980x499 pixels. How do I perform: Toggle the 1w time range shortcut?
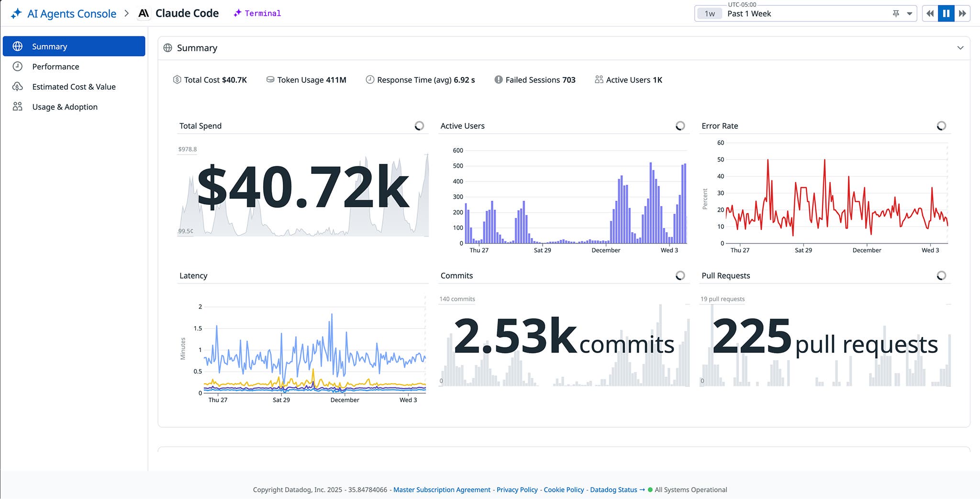[710, 13]
